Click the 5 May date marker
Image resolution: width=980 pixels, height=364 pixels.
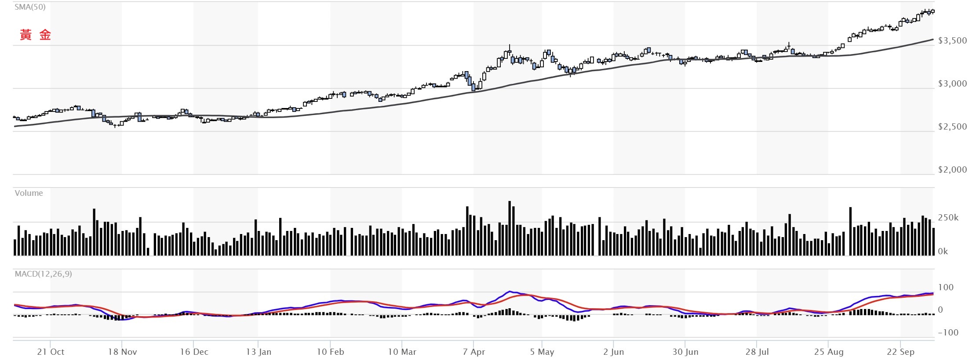[x=542, y=352]
